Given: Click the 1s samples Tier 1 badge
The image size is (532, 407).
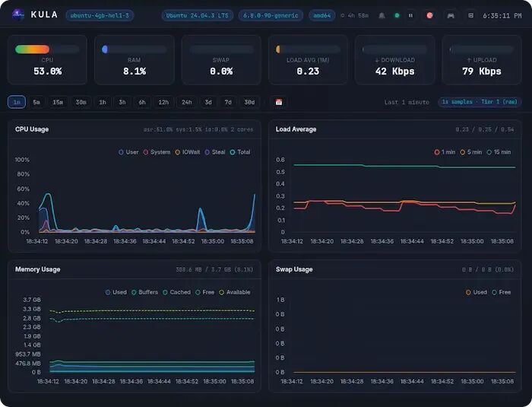Looking at the screenshot, I should coord(480,102).
